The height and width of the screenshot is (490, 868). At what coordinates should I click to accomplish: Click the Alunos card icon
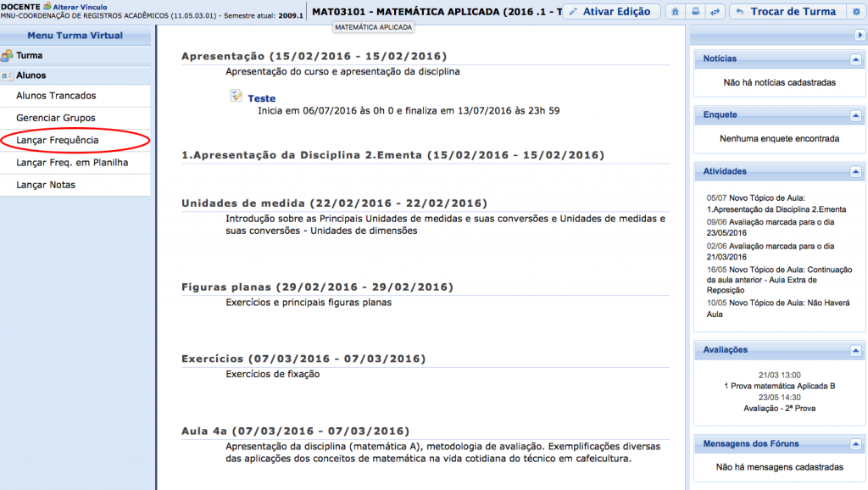tap(8, 75)
